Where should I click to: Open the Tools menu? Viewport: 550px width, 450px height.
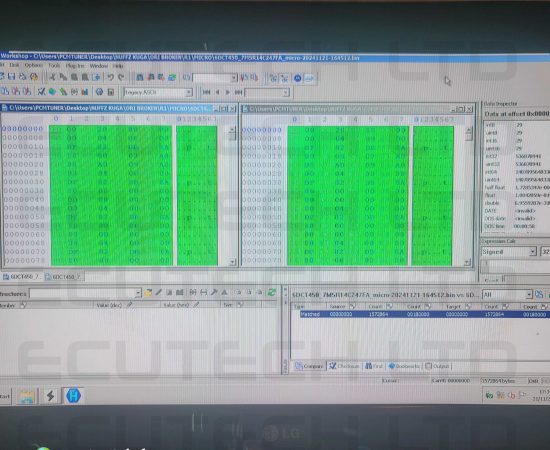[54, 65]
